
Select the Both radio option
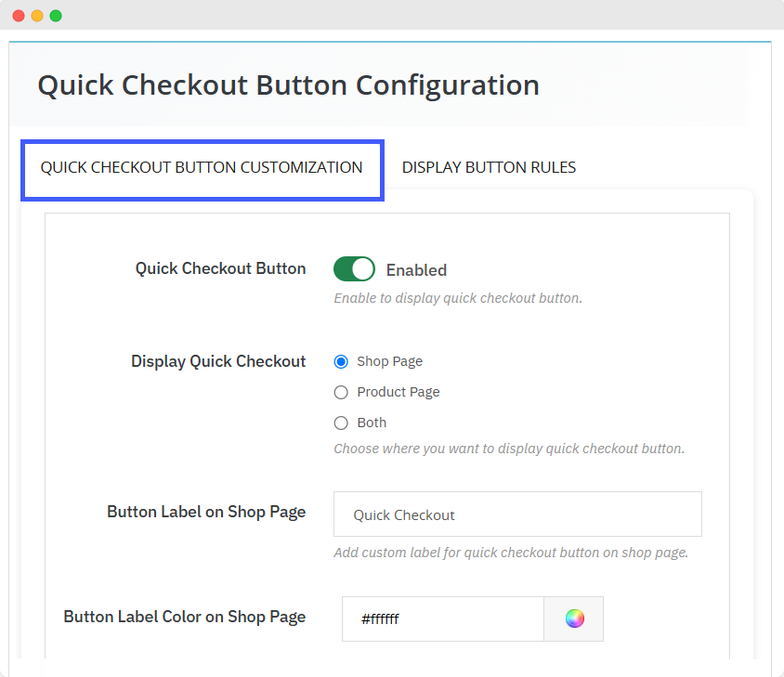point(341,423)
